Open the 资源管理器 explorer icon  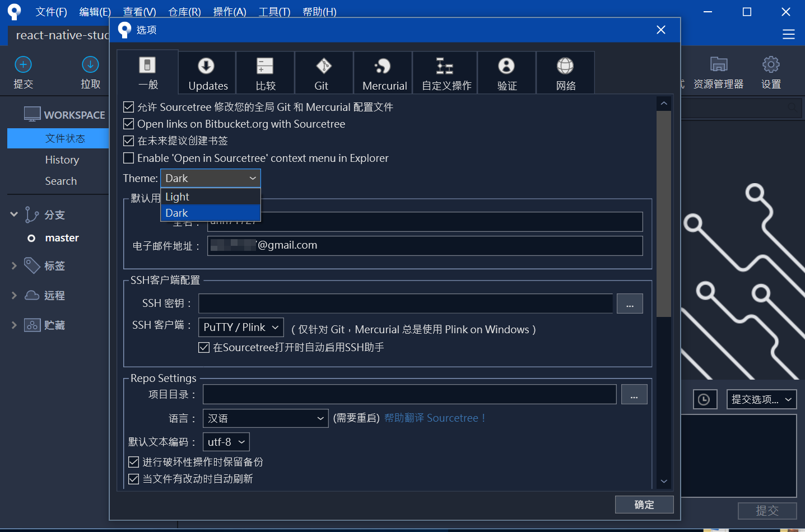719,64
